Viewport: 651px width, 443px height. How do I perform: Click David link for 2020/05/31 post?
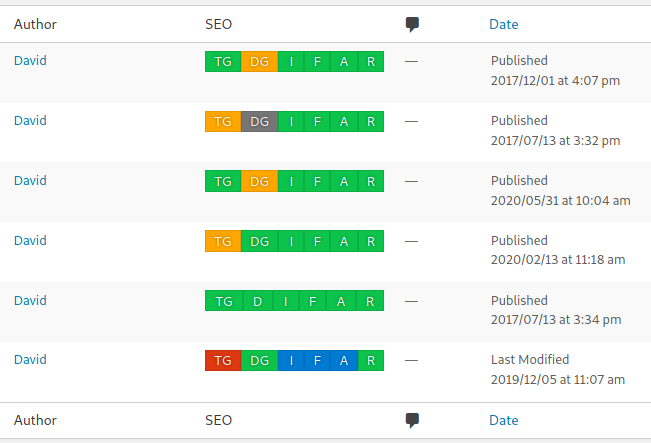click(x=30, y=181)
